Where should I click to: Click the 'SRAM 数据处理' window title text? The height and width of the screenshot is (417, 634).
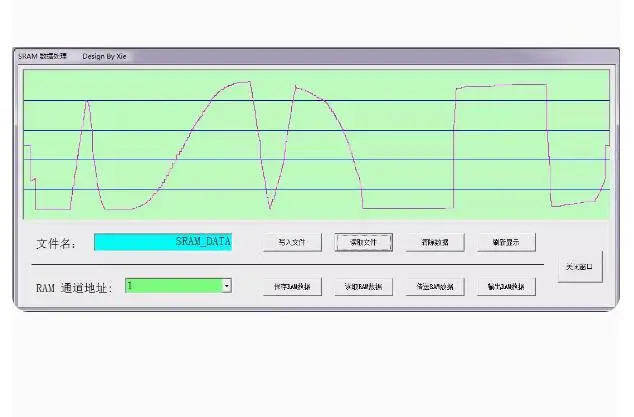click(x=42, y=56)
